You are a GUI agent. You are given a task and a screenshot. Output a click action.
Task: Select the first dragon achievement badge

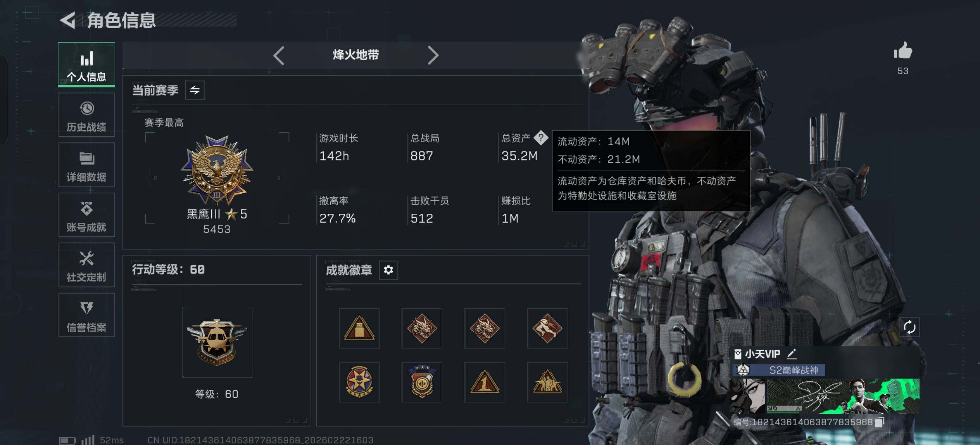click(422, 328)
